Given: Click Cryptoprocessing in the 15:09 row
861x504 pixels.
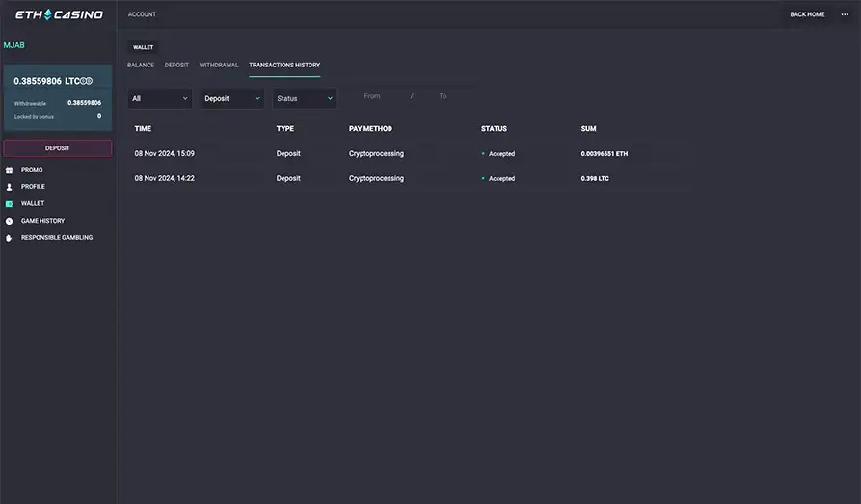Looking at the screenshot, I should 376,154.
